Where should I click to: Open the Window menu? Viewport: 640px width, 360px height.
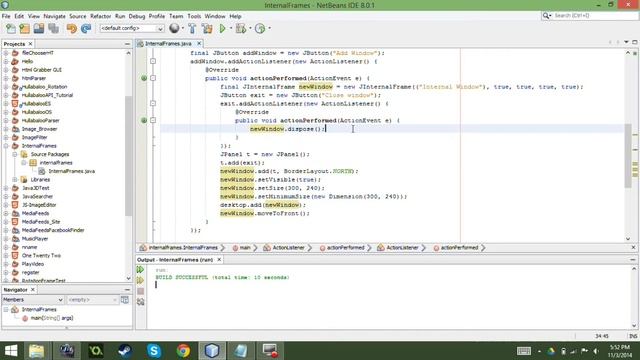(x=215, y=16)
